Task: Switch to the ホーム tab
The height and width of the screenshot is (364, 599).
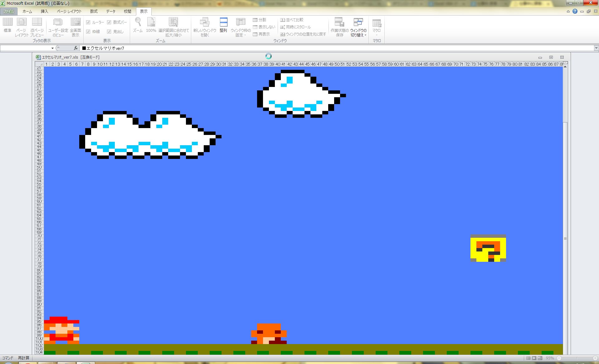Action: coord(27,11)
